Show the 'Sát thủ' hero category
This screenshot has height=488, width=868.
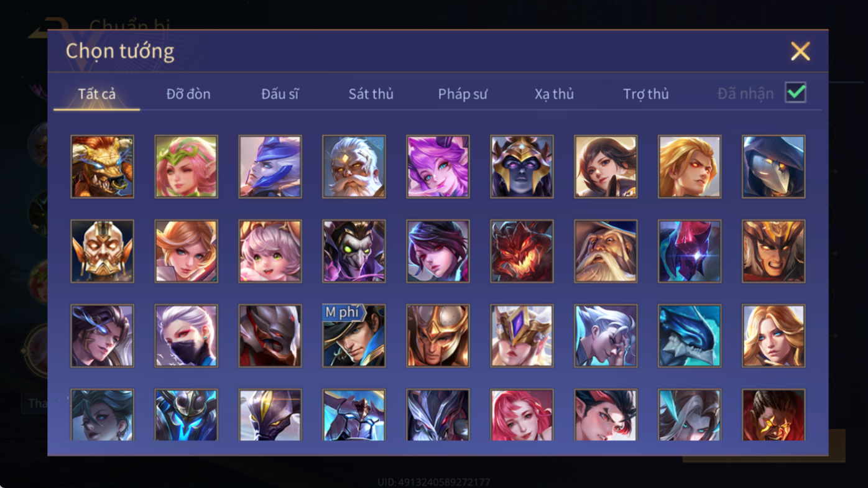[371, 94]
